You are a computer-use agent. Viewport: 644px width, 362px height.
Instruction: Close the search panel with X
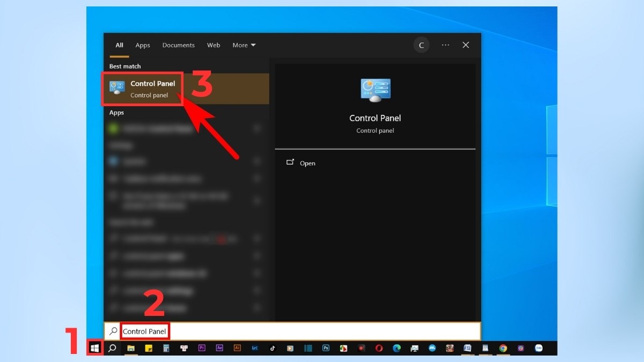pos(466,45)
